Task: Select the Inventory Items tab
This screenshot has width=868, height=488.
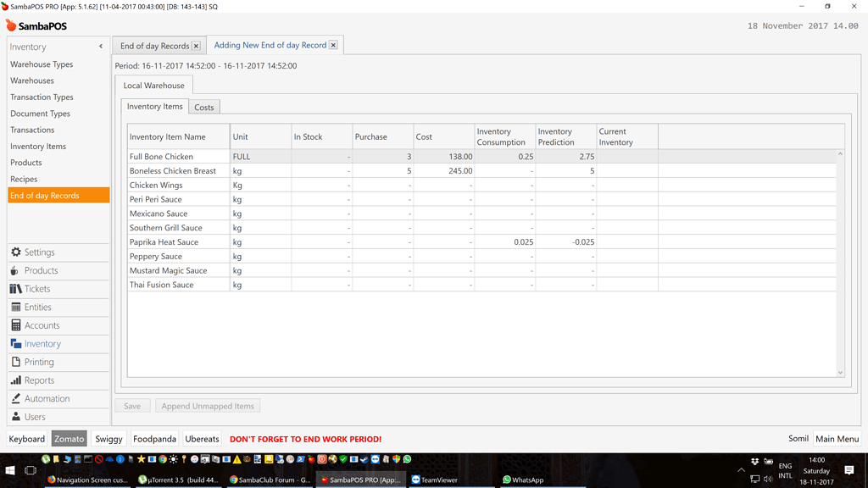Action: point(154,106)
